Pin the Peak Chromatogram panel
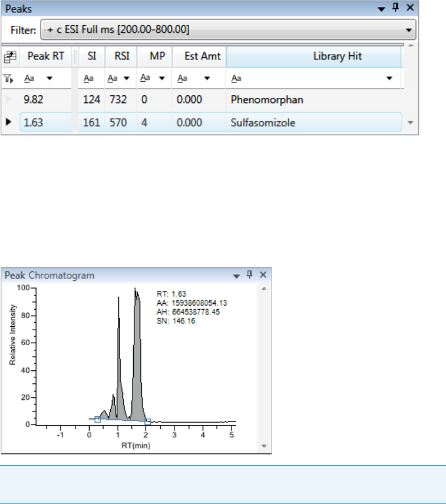 point(250,274)
